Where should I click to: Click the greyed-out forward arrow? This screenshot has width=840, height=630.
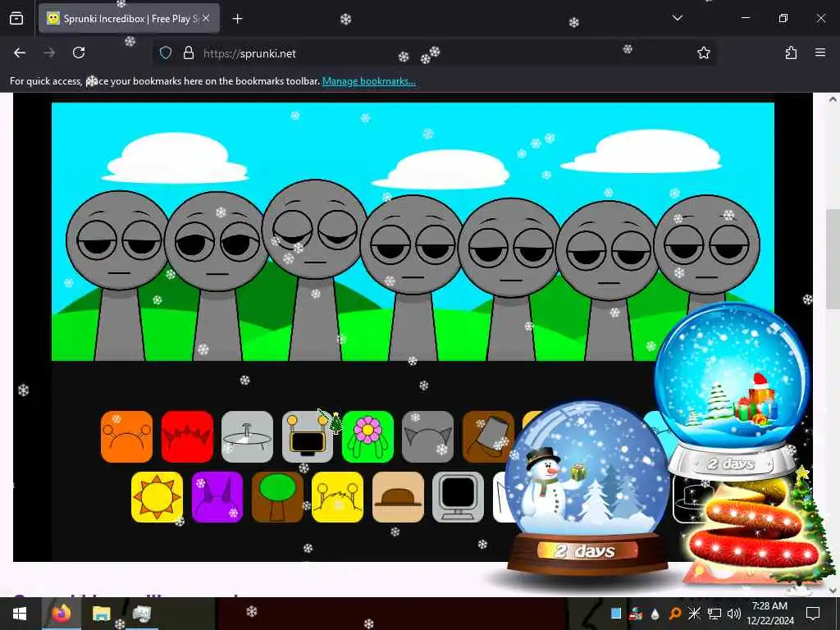click(49, 52)
